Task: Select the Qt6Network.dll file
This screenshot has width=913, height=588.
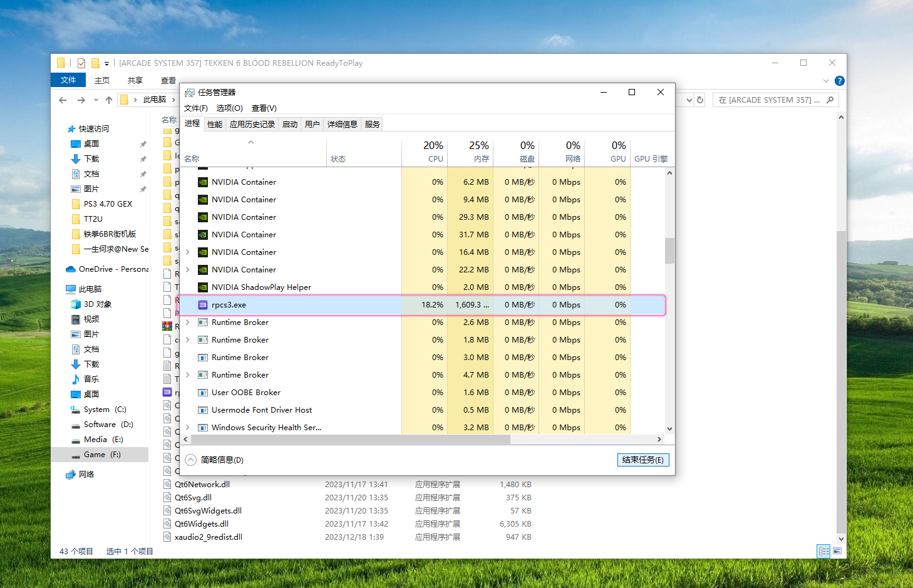Action: (202, 485)
